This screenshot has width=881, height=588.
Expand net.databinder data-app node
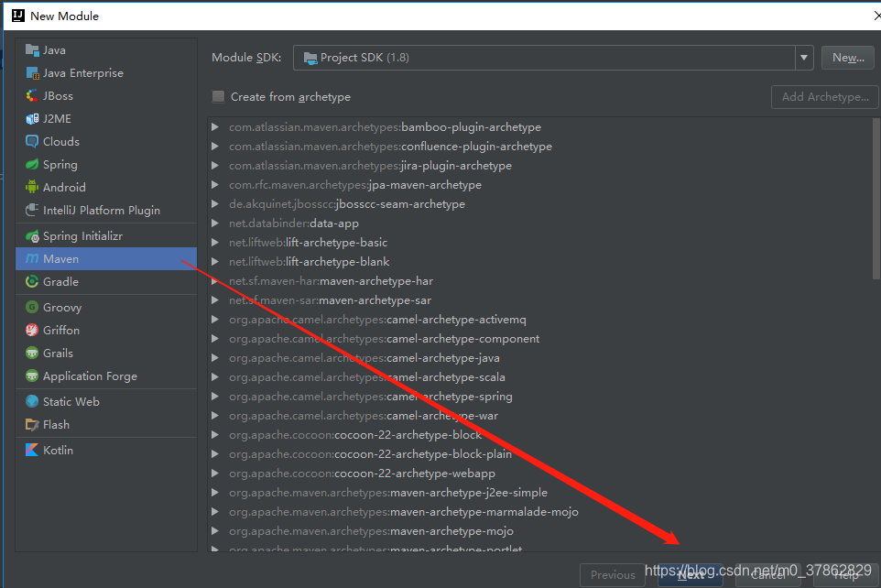coord(214,223)
